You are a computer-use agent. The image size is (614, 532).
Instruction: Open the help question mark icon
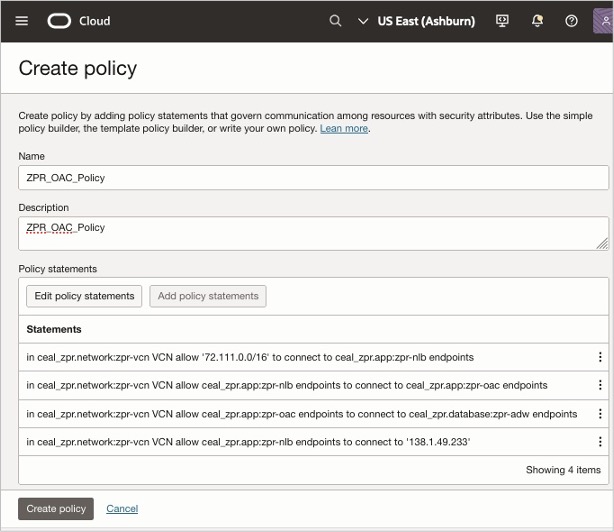tap(571, 21)
